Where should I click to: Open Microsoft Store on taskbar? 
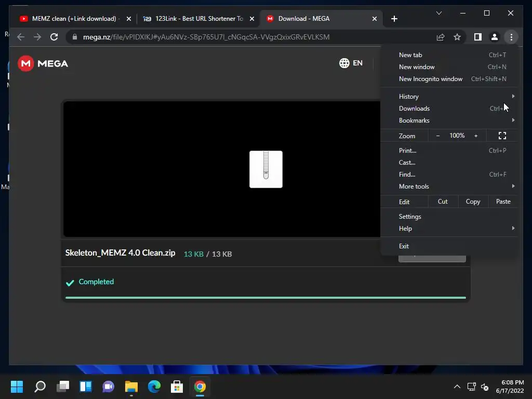(177, 387)
